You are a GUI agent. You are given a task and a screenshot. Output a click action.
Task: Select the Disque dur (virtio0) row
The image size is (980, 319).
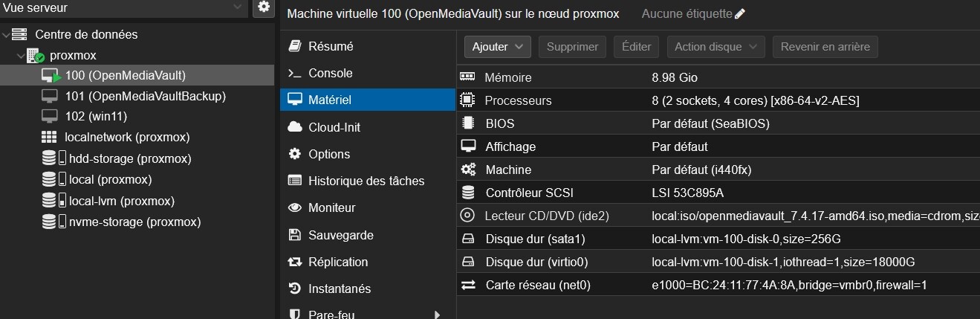coord(718,262)
